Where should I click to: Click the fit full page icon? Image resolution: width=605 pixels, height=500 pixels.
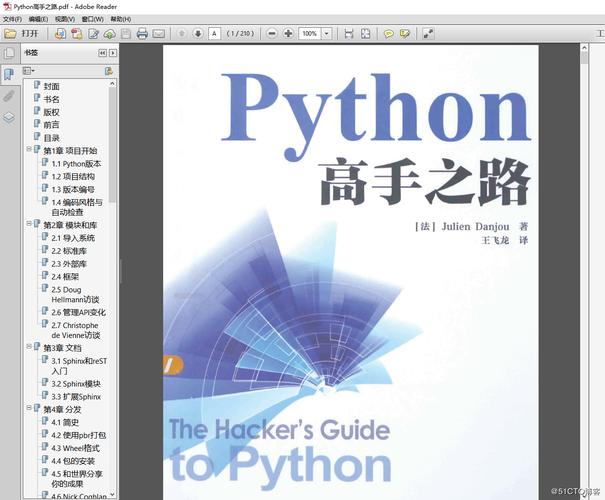click(365, 34)
